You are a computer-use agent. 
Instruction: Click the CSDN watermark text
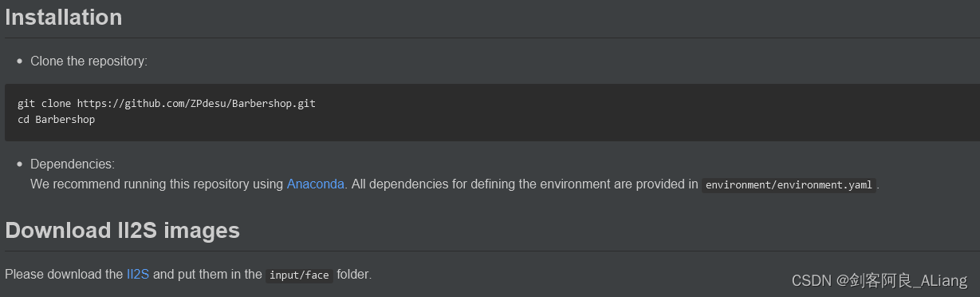880,280
